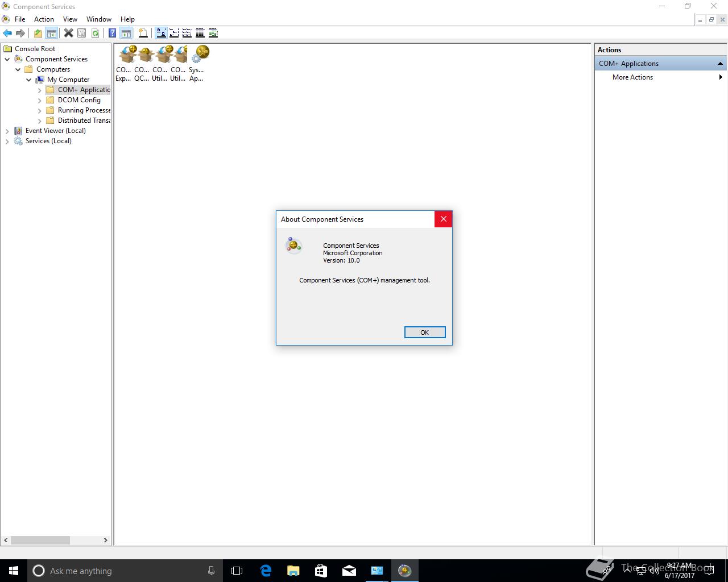The height and width of the screenshot is (582, 728).
Task: Expand the Distributed Transaction tree node
Action: pyautogui.click(x=40, y=120)
